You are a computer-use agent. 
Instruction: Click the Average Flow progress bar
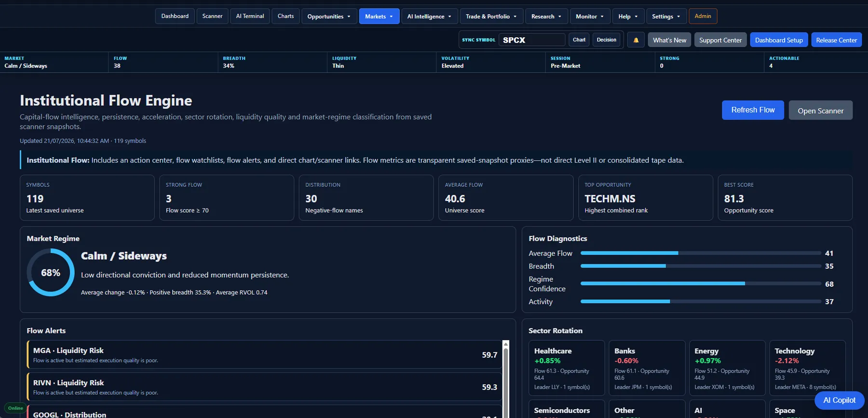click(x=701, y=253)
